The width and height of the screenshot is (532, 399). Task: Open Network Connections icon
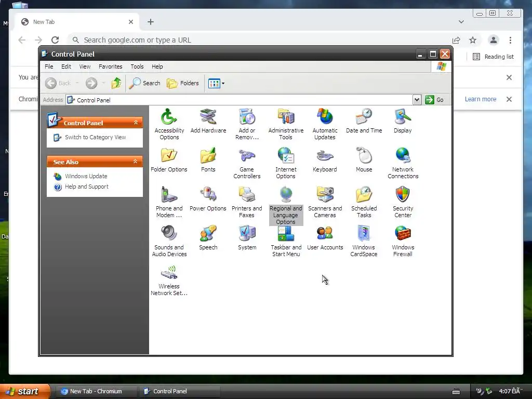pyautogui.click(x=403, y=163)
